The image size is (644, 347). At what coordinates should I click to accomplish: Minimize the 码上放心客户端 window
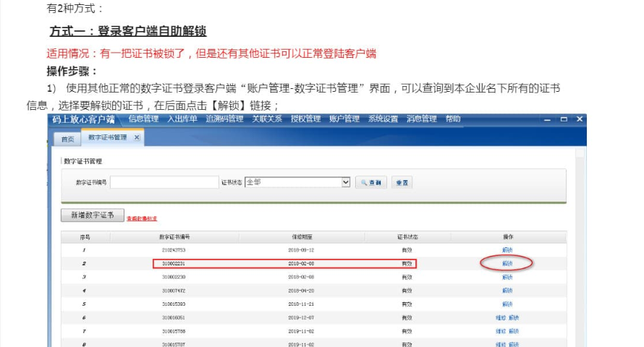(547, 119)
